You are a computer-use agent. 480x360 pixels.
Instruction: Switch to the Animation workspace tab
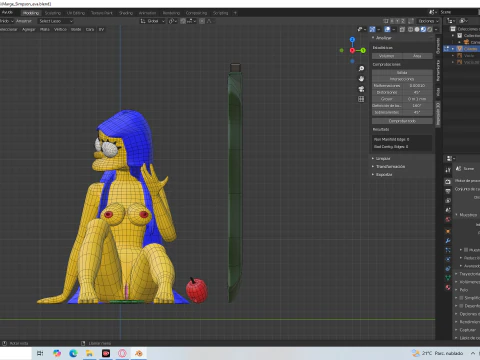pos(147,13)
